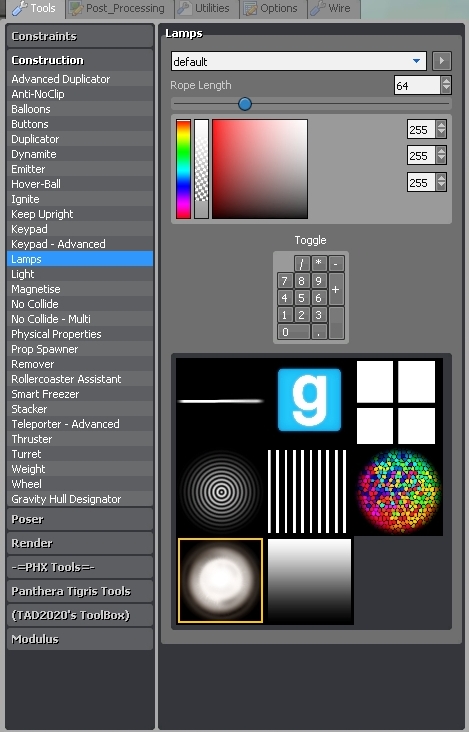The height and width of the screenshot is (732, 469).
Task: Select the vertical stripes lamp texture
Action: click(309, 491)
